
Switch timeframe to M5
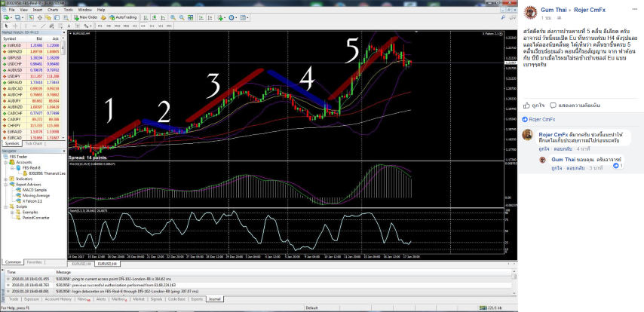(109, 26)
